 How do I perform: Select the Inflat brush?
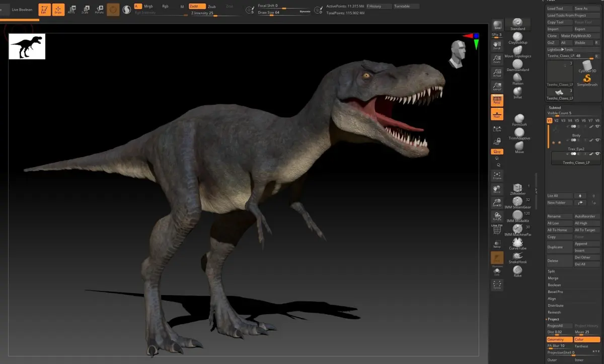pos(517,92)
